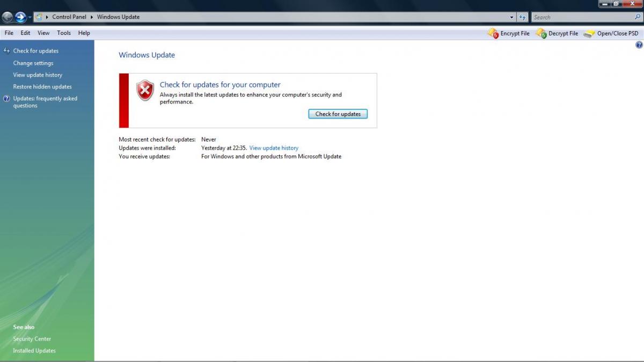This screenshot has width=644, height=362.
Task: Open the Security Center link
Action: [x=32, y=339]
